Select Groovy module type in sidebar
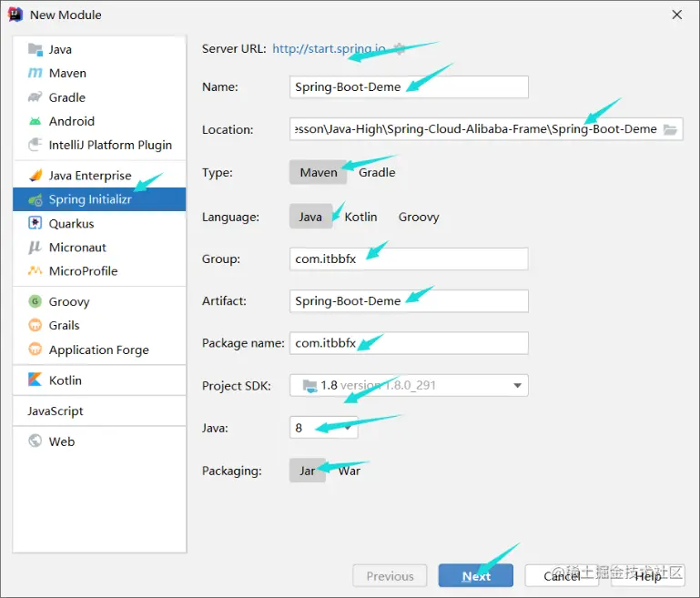The height and width of the screenshot is (598, 700). [x=99, y=301]
